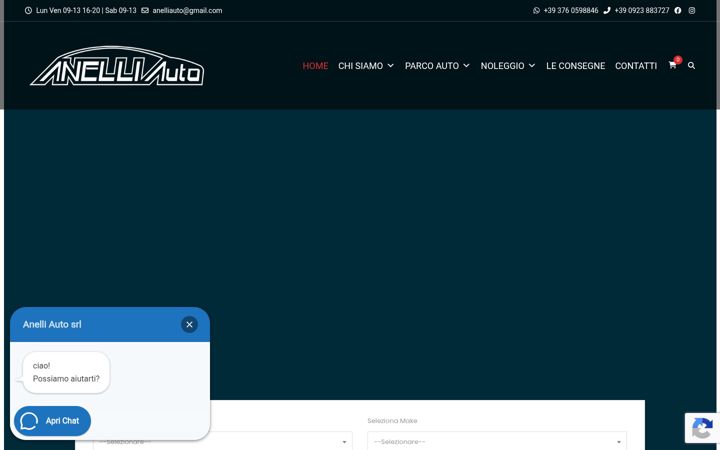Go to the Home menu item
The width and height of the screenshot is (720, 450).
pyautogui.click(x=315, y=66)
